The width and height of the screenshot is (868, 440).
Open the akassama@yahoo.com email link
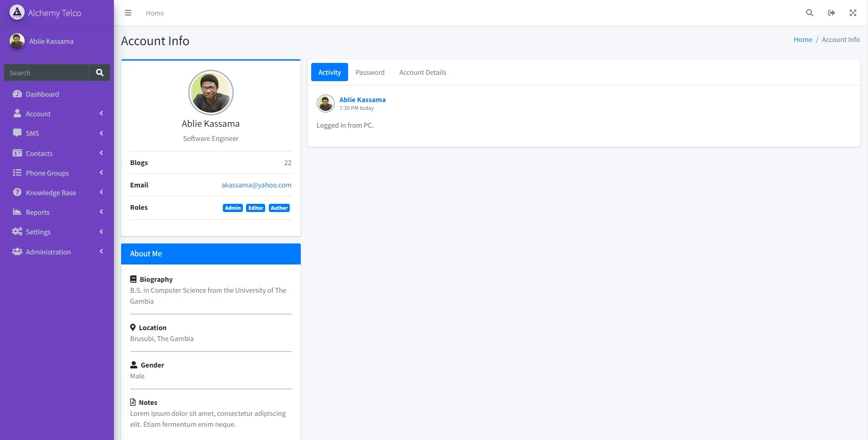tap(256, 185)
